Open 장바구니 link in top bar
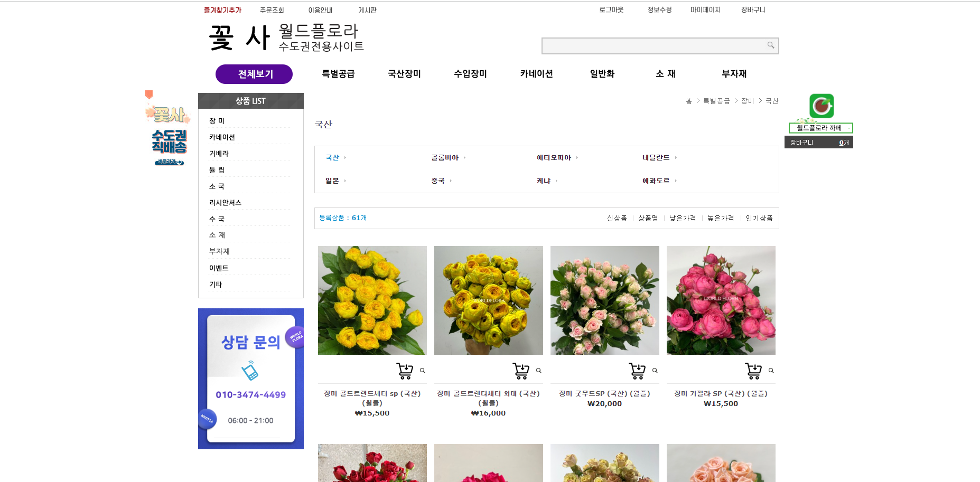The height and width of the screenshot is (482, 980). click(x=753, y=10)
